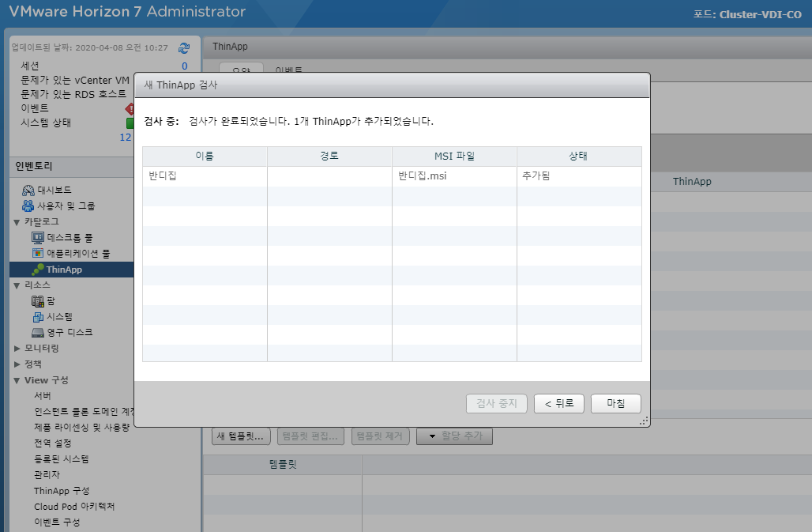Open the 할당 추가 dropdown
Screen dimensions: 812x532
coord(455,436)
